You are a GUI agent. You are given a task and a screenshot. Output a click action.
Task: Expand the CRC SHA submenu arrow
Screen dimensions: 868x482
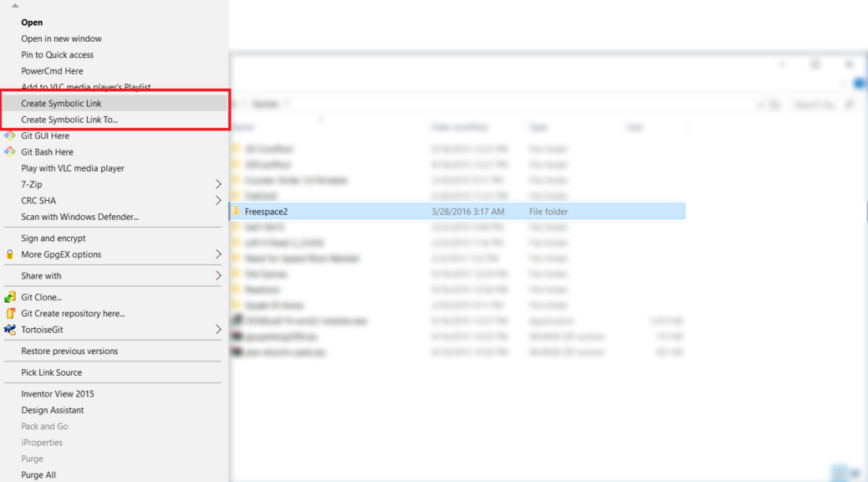coord(218,201)
